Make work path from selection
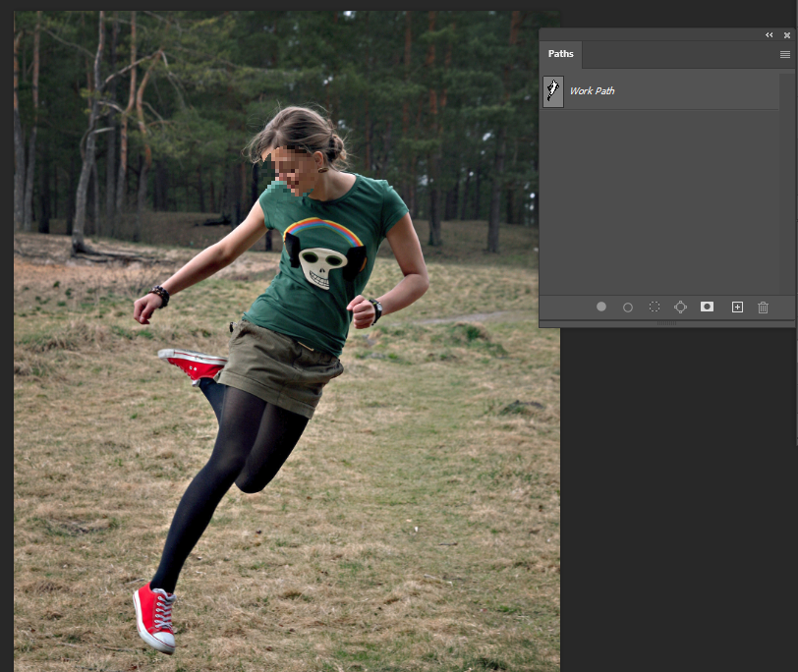Image resolution: width=798 pixels, height=672 pixels. pyautogui.click(x=680, y=307)
